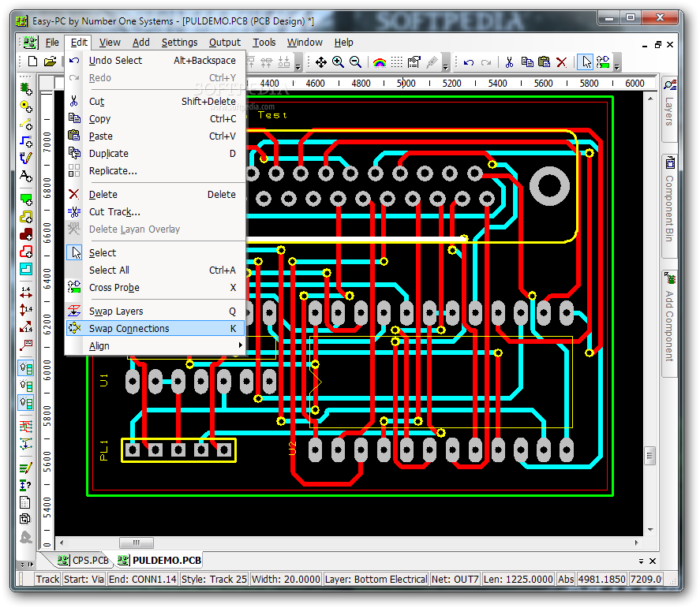Image resolution: width=700 pixels, height=608 pixels.
Task: Click the New document icon
Action: tap(32, 62)
